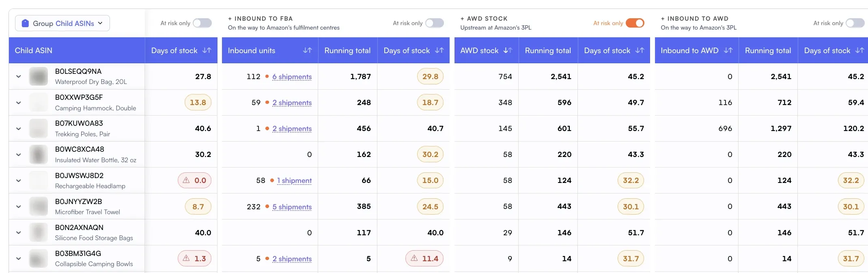Screen dimensions: 868x273
Task: Click the 11.4 warning badge for Collapsible Camping Bowls
Action: click(424, 258)
